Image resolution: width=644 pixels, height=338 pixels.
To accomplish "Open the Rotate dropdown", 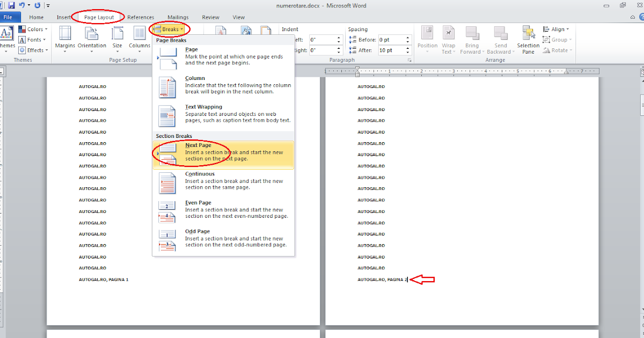I will click(x=558, y=50).
